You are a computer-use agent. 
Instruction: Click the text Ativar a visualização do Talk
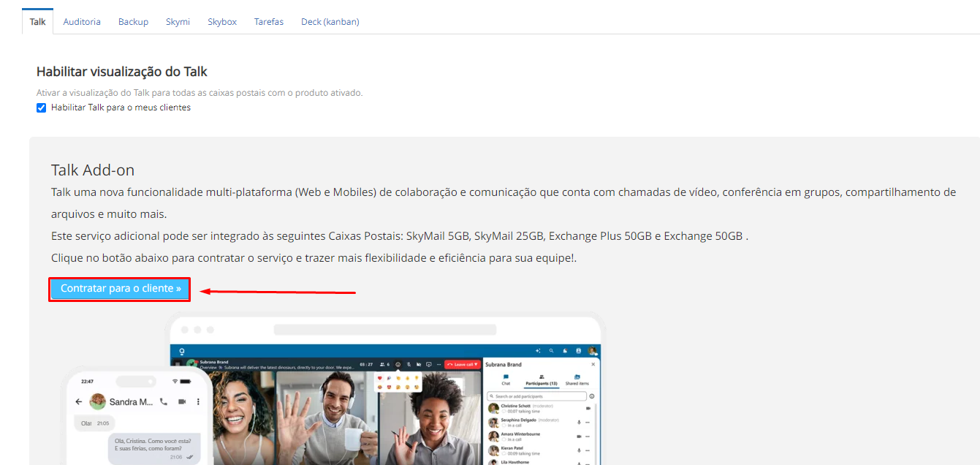(x=200, y=93)
